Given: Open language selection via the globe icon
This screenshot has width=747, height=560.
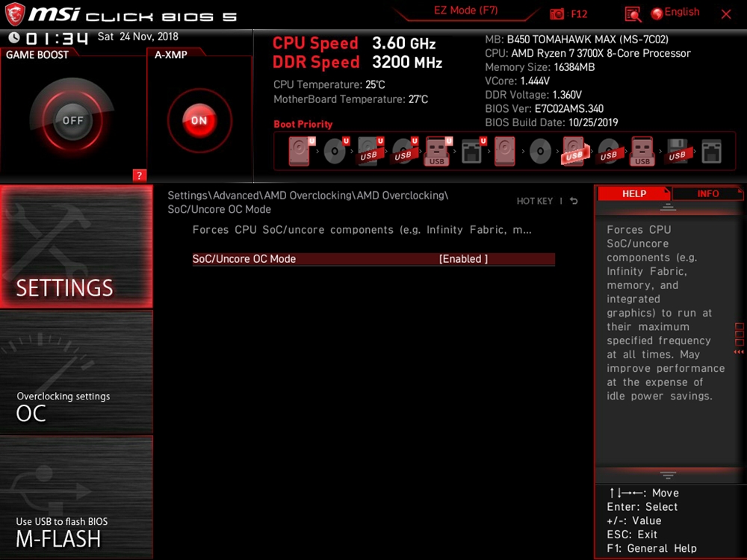Looking at the screenshot, I should click(657, 13).
